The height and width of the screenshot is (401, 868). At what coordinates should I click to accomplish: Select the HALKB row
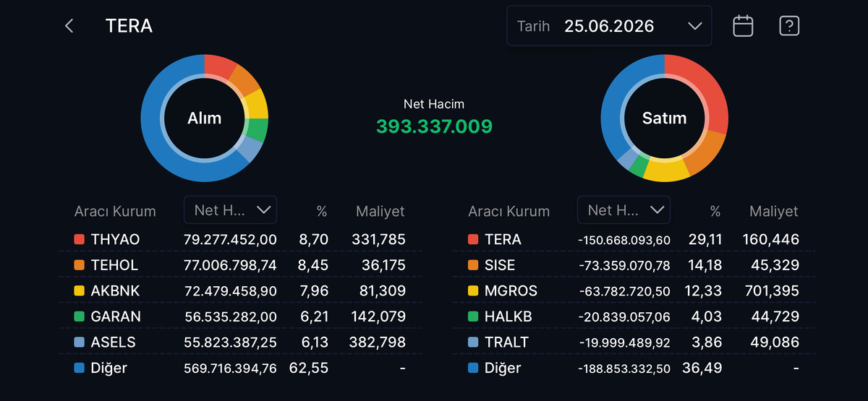tap(634, 316)
